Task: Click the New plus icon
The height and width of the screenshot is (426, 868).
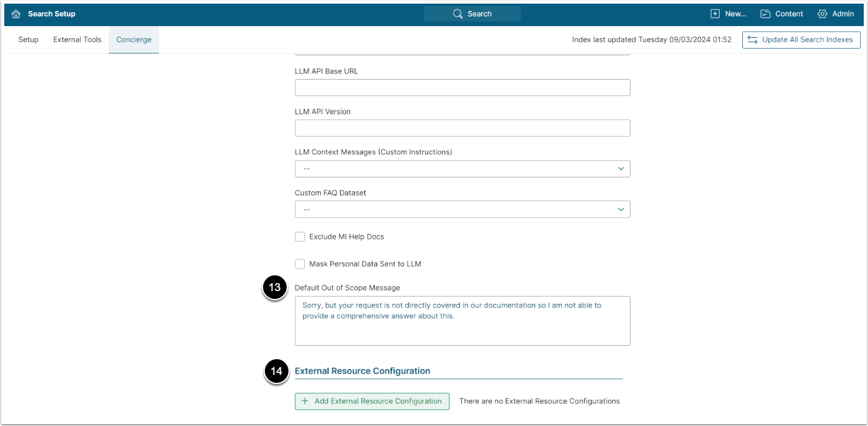Action: tap(715, 14)
